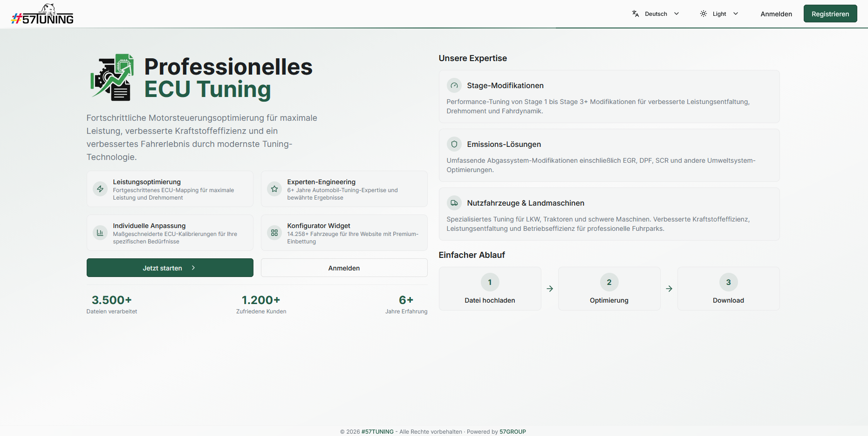Click the star icon for Experten-Engineering
This screenshot has height=436, width=868.
[x=274, y=189]
